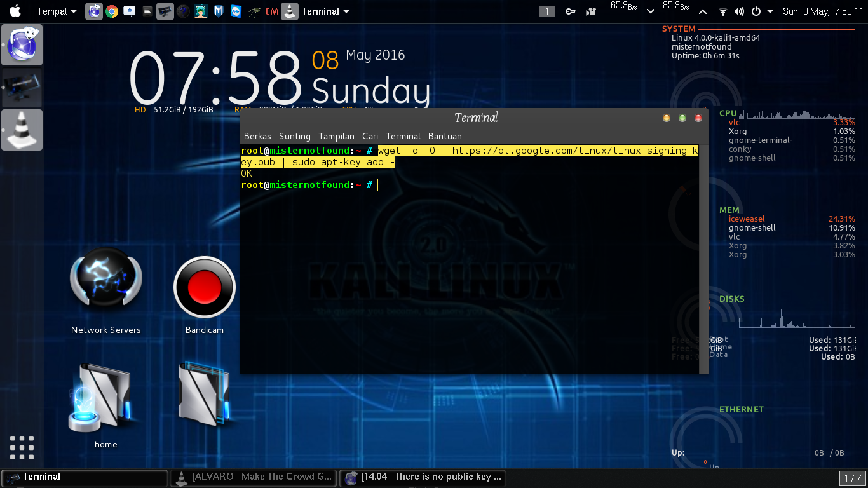This screenshot has height=488, width=868.
Task: Open the chat bubble app in top panel
Action: click(x=130, y=11)
